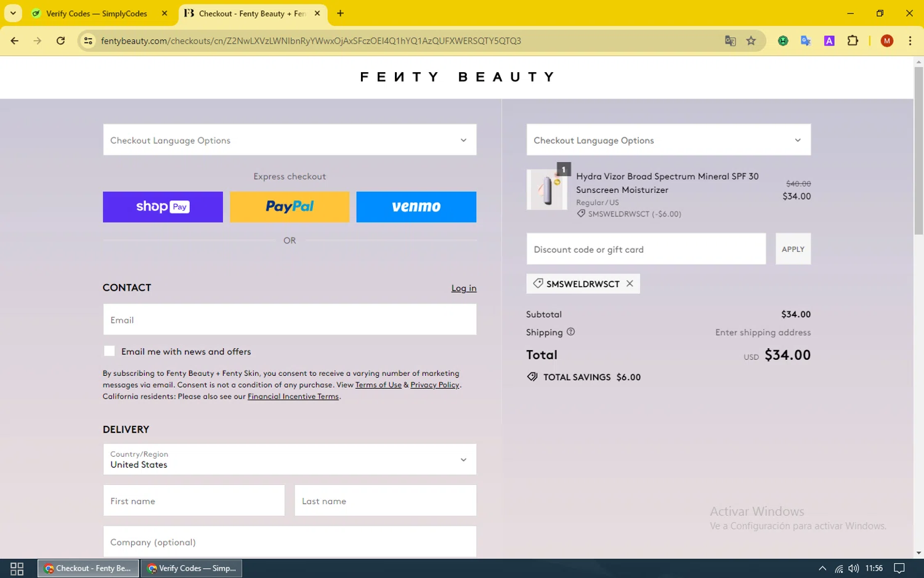The image size is (924, 578).
Task: Expand right Checkout Language Options dropdown
Action: click(x=668, y=140)
